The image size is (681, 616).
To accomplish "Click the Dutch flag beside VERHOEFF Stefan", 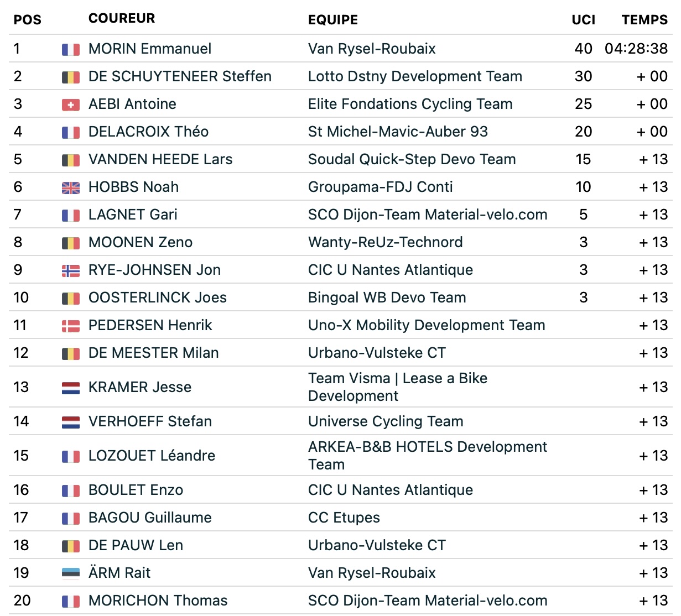I will coord(70,422).
